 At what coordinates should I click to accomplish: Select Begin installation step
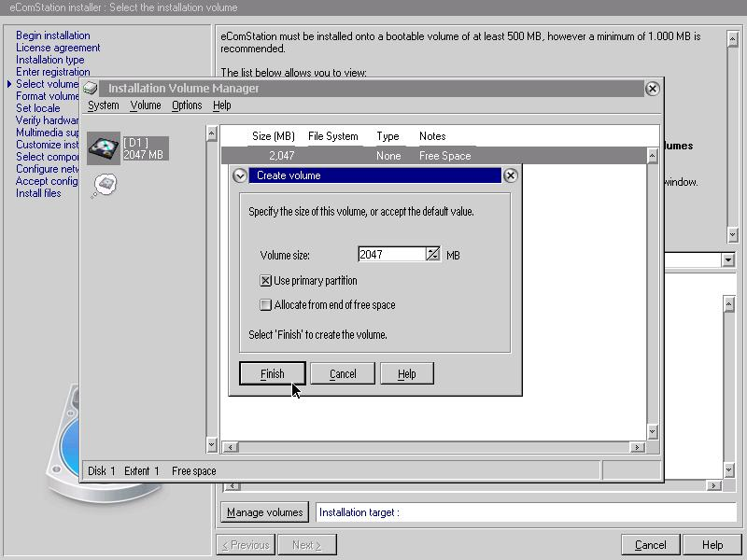tap(53, 35)
